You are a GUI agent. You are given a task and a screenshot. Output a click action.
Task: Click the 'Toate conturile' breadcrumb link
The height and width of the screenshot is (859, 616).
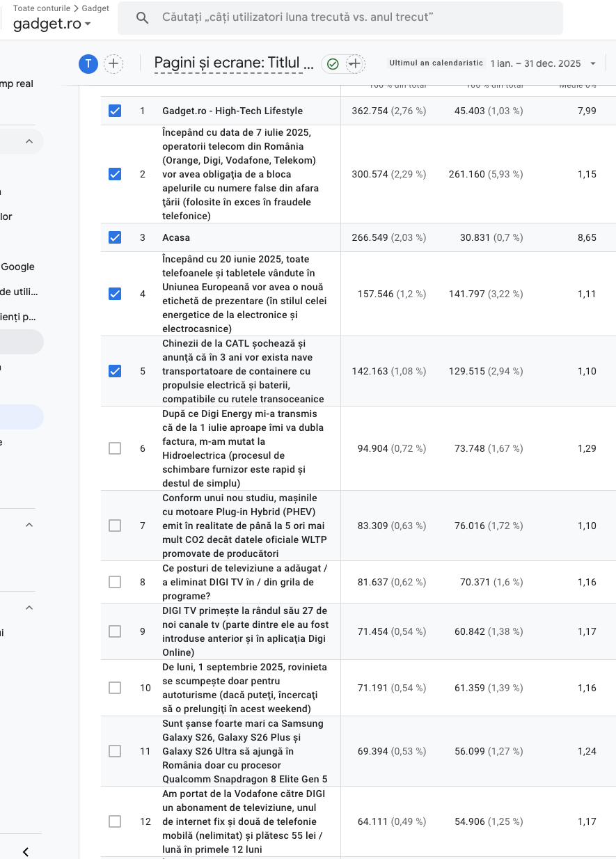coord(42,8)
